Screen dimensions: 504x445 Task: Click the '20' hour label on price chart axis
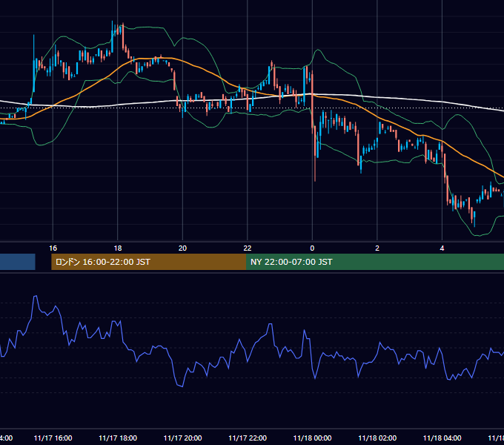pyautogui.click(x=182, y=248)
